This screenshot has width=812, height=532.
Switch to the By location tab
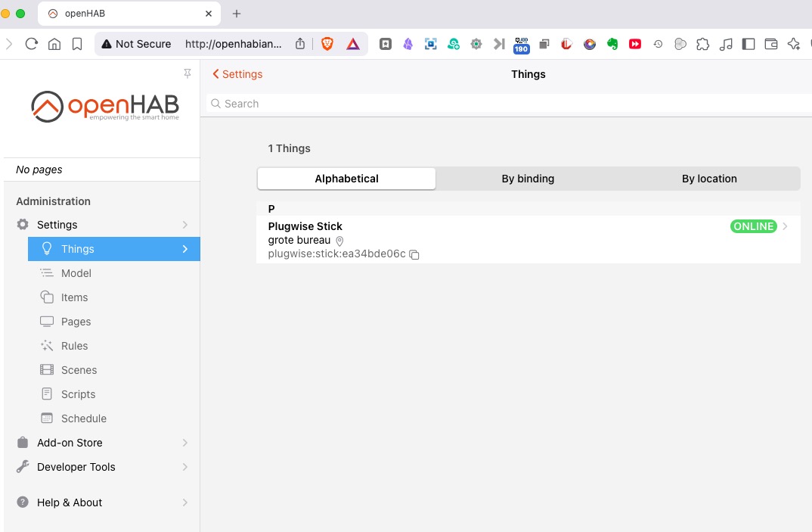709,179
